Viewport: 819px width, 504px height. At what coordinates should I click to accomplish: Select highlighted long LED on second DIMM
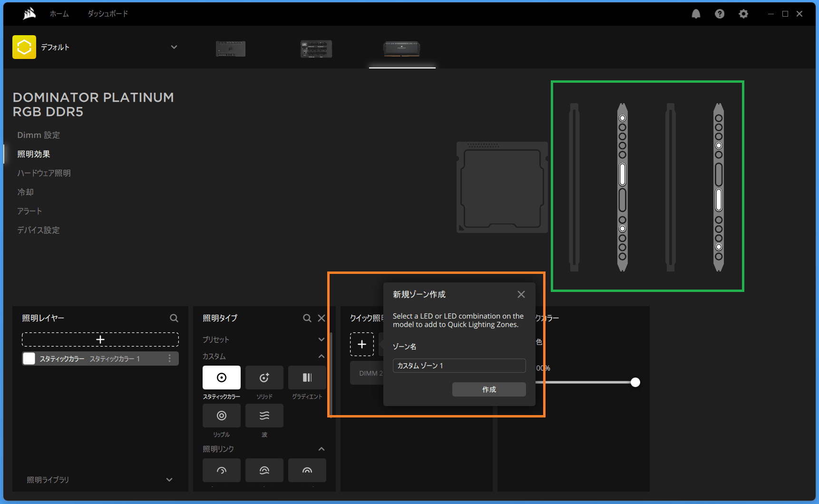coord(622,174)
